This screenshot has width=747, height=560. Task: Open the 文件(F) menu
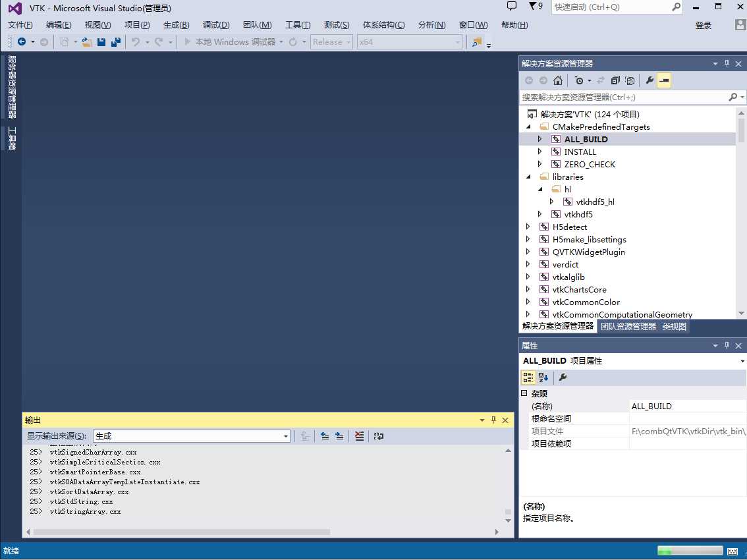(x=20, y=25)
